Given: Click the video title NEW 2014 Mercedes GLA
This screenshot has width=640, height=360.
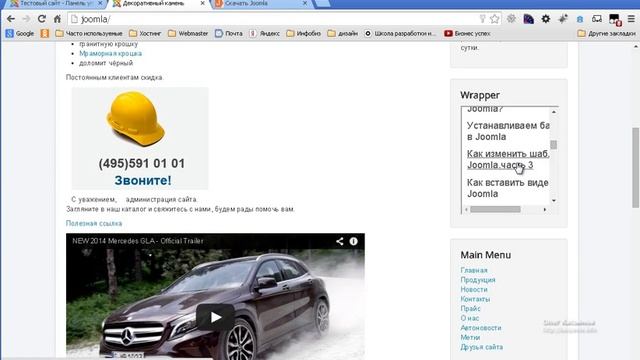Looking at the screenshot, I should click(138, 241).
